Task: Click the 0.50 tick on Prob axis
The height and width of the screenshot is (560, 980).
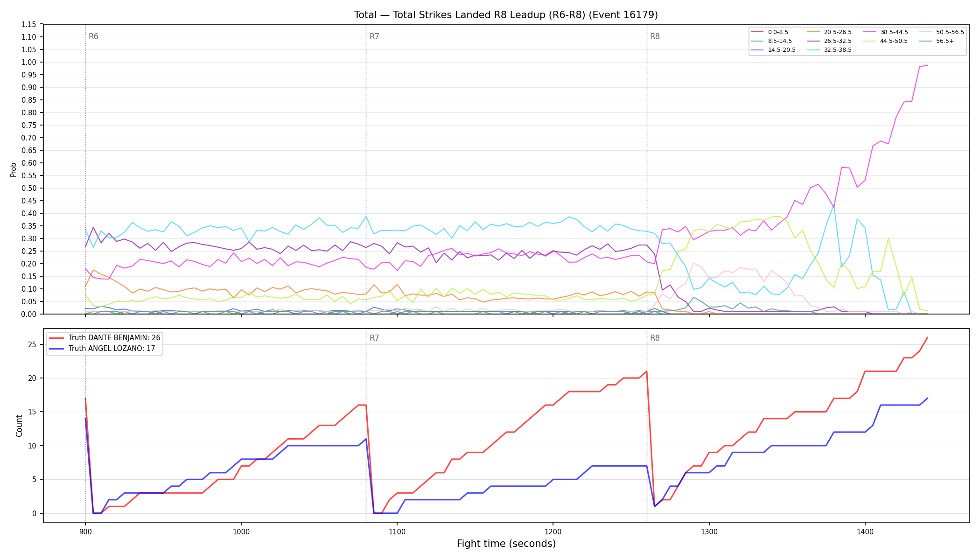Action: pos(28,188)
